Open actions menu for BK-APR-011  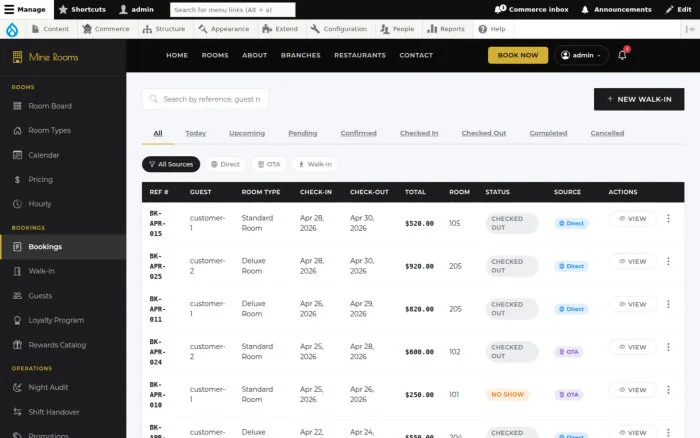click(x=668, y=304)
